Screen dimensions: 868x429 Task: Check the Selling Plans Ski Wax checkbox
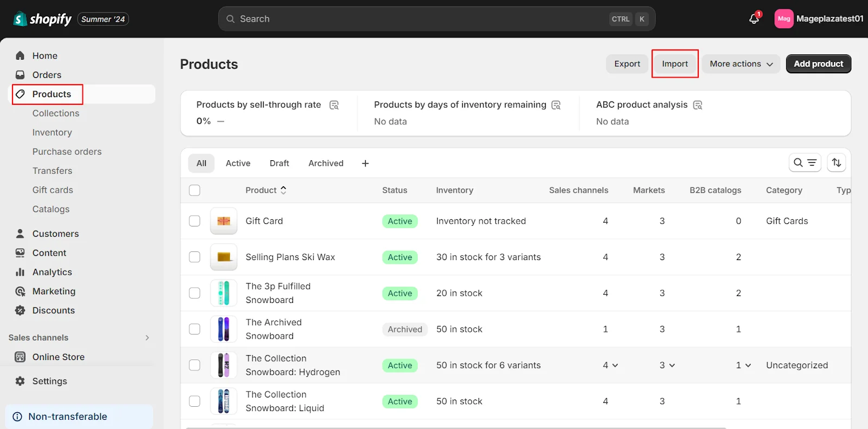(195, 257)
